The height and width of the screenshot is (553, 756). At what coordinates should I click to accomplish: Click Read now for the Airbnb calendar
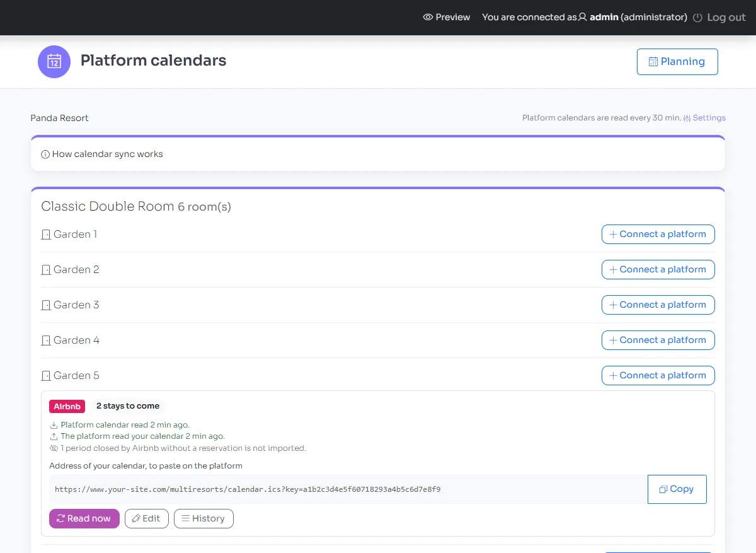pyautogui.click(x=84, y=518)
